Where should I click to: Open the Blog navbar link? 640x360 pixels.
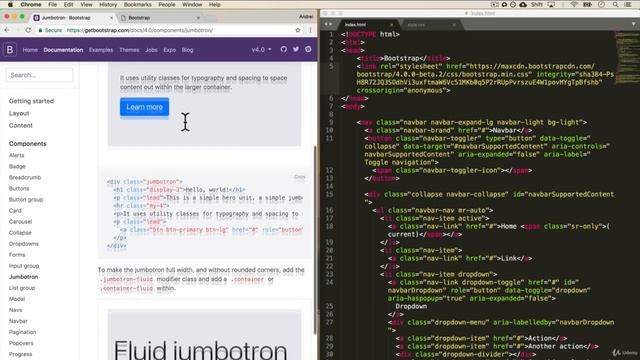pyautogui.click(x=187, y=50)
